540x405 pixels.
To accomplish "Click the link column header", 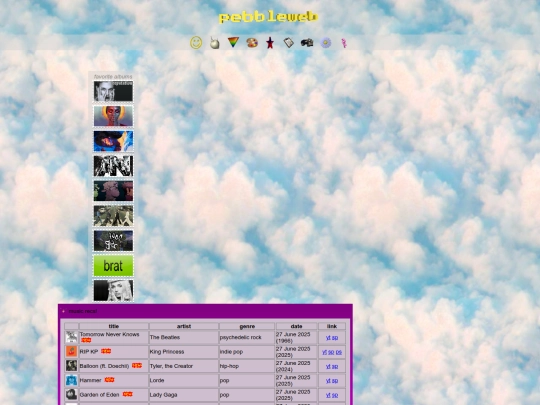I will (332, 326).
